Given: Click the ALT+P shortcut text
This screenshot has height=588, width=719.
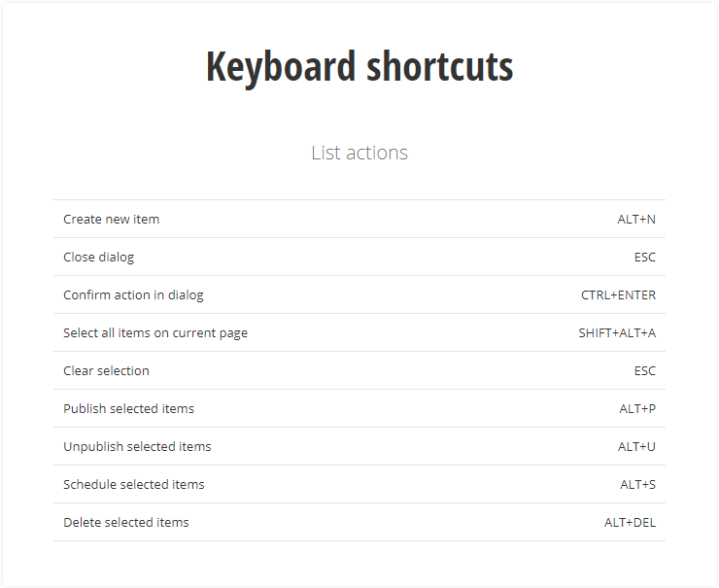Looking at the screenshot, I should coord(637,409).
